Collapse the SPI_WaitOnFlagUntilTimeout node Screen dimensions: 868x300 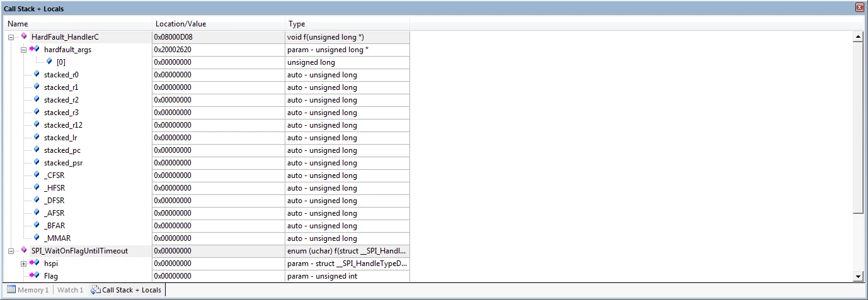(x=11, y=251)
